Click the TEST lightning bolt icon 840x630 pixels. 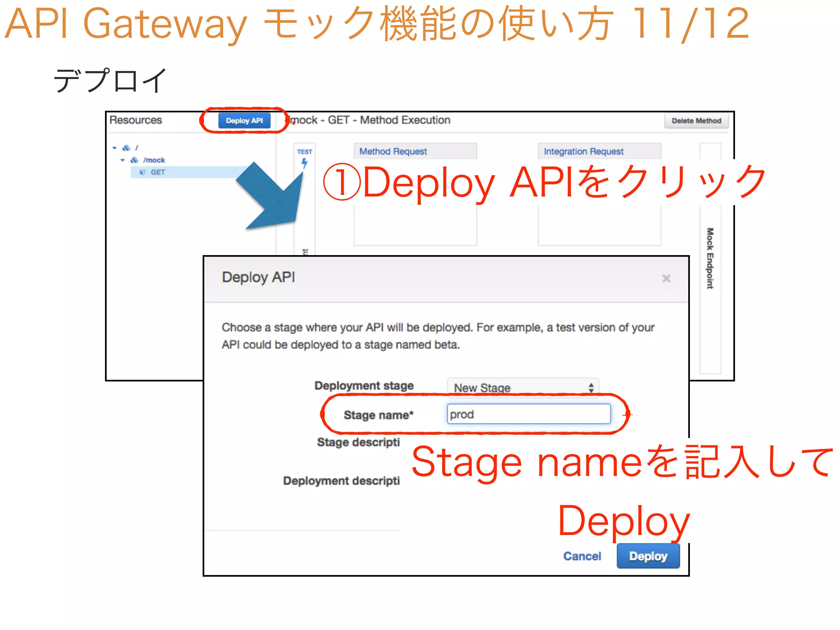coord(304,163)
